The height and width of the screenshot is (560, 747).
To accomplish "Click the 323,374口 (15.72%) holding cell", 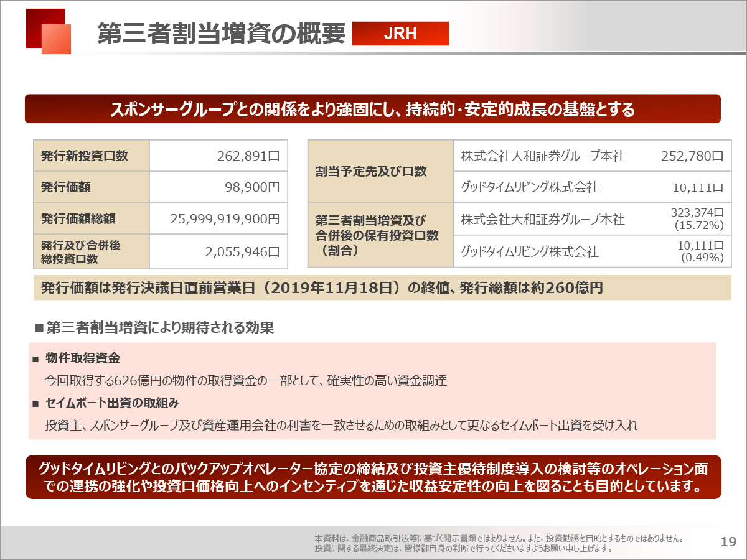I will (x=697, y=219).
